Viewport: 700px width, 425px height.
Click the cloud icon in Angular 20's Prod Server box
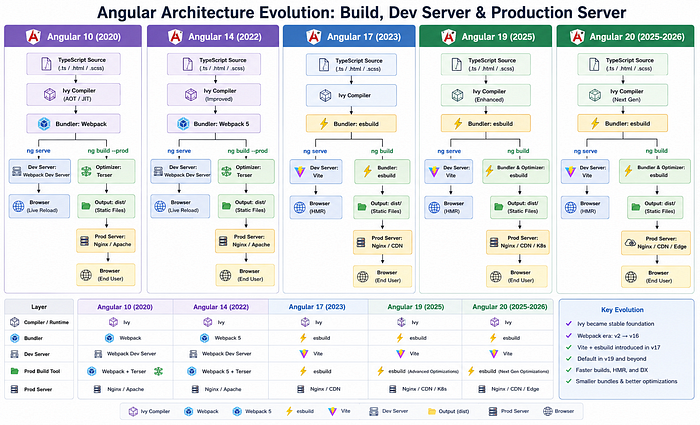pyautogui.click(x=630, y=242)
